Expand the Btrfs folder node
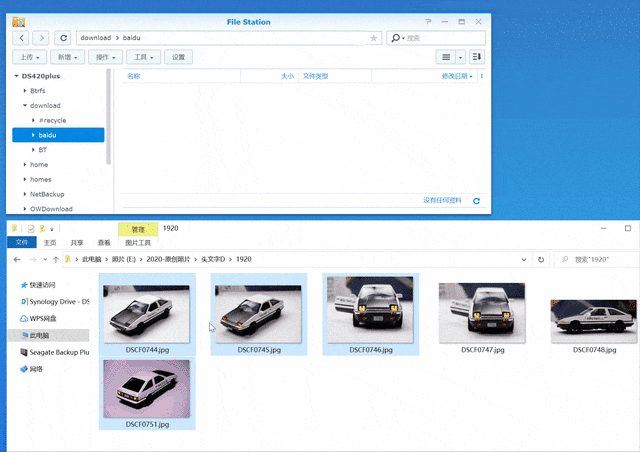 [25, 91]
